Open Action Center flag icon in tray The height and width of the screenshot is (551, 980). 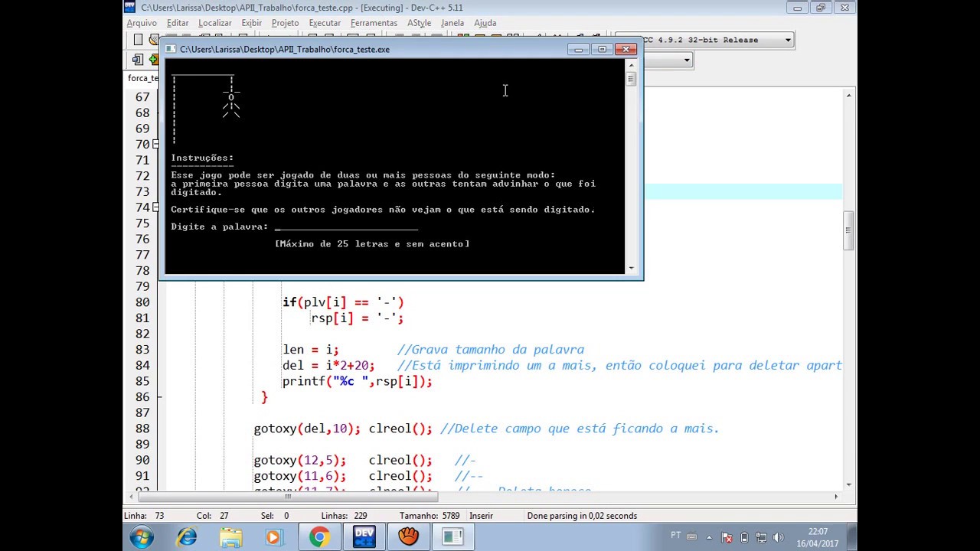click(x=727, y=537)
